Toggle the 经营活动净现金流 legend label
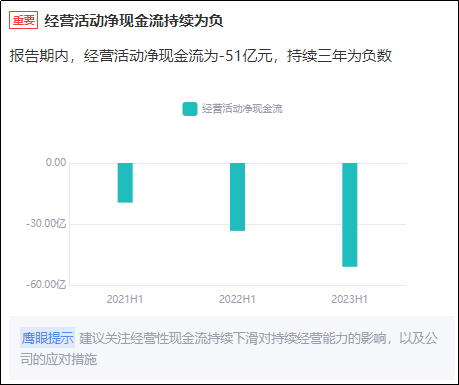This screenshot has width=459, height=385. tap(242, 109)
